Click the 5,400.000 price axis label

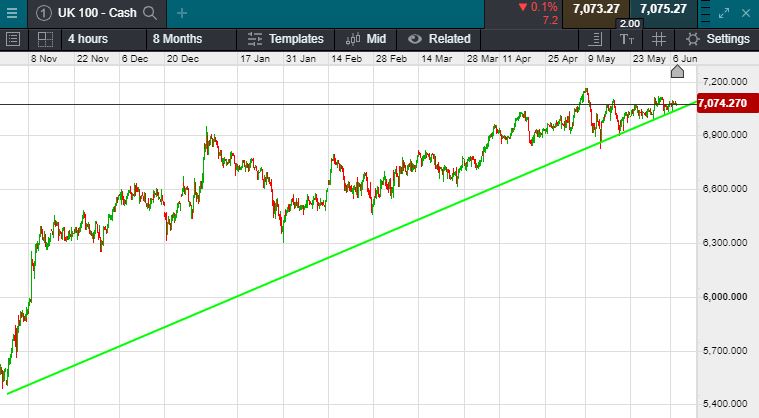click(725, 403)
